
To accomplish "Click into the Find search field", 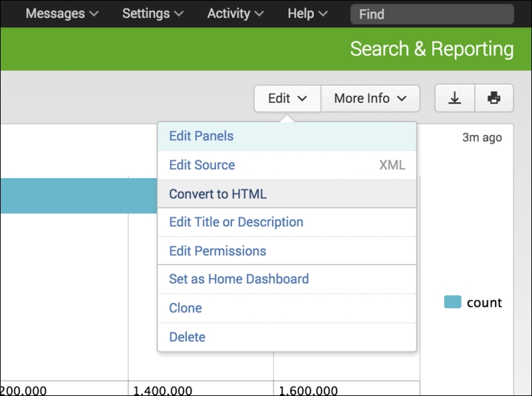I will point(432,14).
